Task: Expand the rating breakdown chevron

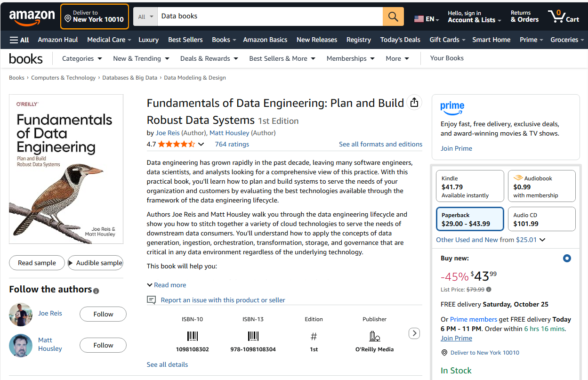Action: (x=201, y=144)
